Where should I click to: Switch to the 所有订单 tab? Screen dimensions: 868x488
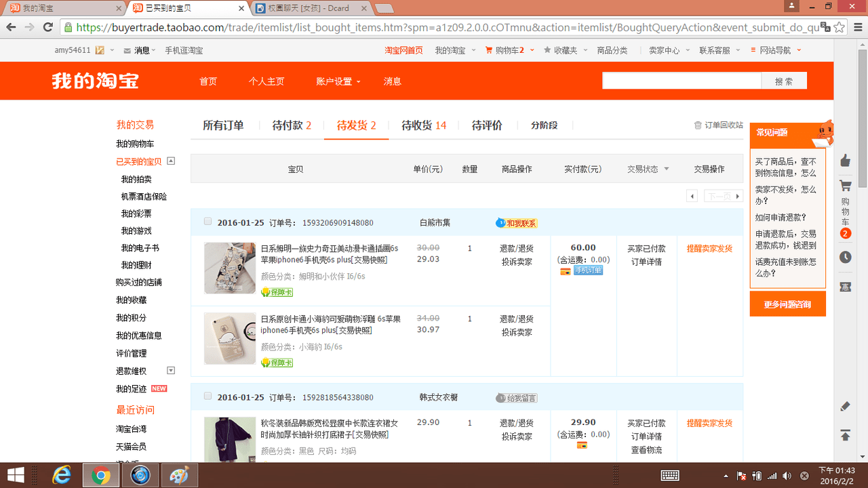[223, 125]
